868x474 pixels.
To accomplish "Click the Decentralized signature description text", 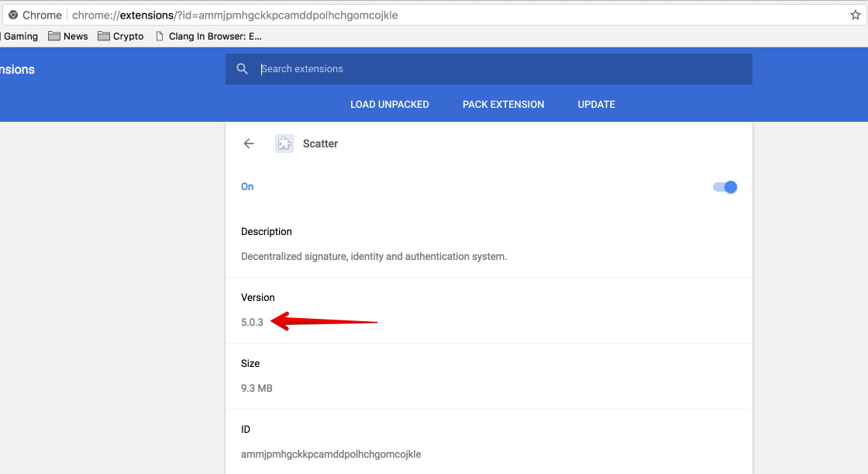I will [x=374, y=257].
